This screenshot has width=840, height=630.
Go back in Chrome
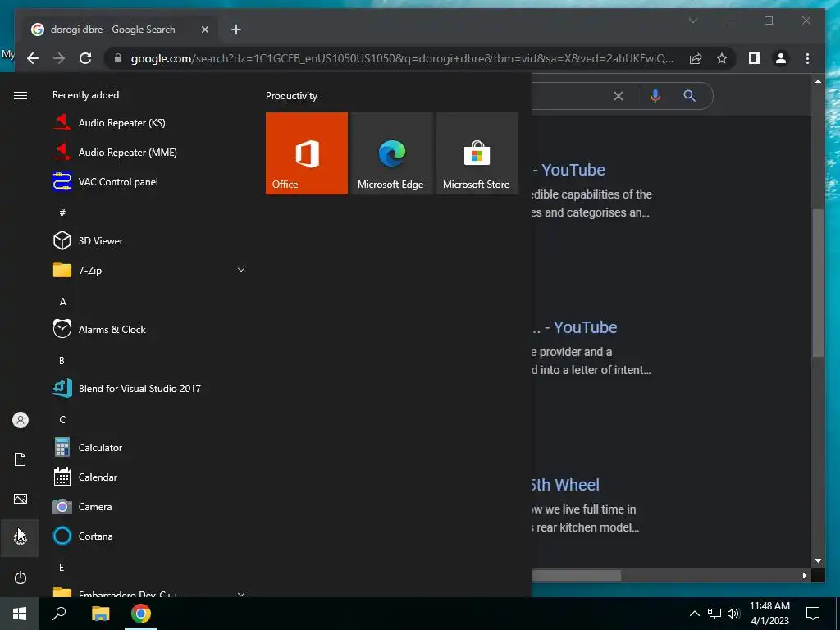click(33, 58)
